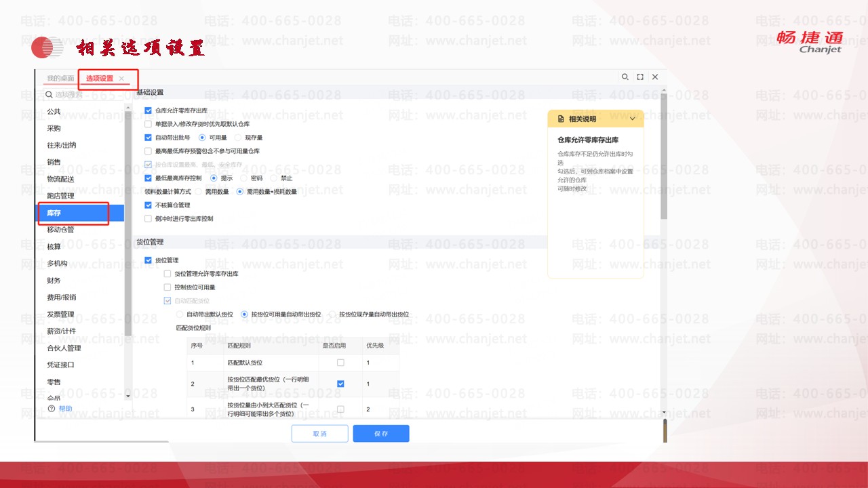
Task: Open the 往来/出纳 settings category
Action: pyautogui.click(x=62, y=145)
